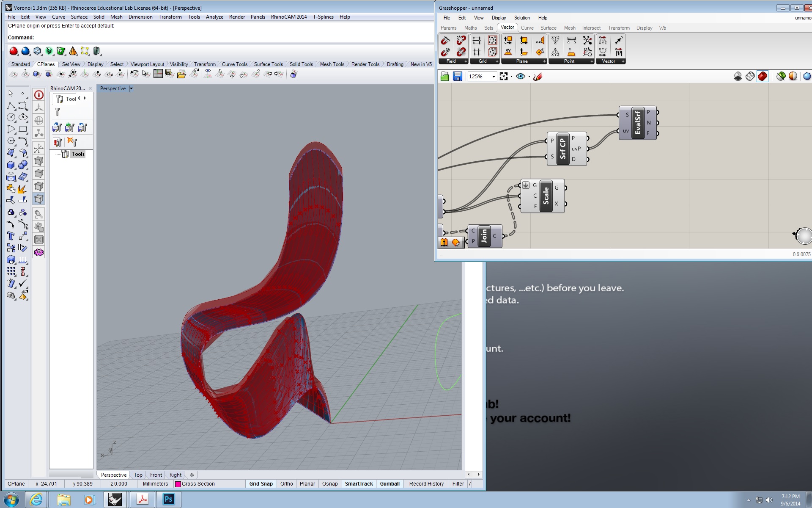This screenshot has height=508, width=812.
Task: Toggle Ortho mode in status bar
Action: pos(286,484)
